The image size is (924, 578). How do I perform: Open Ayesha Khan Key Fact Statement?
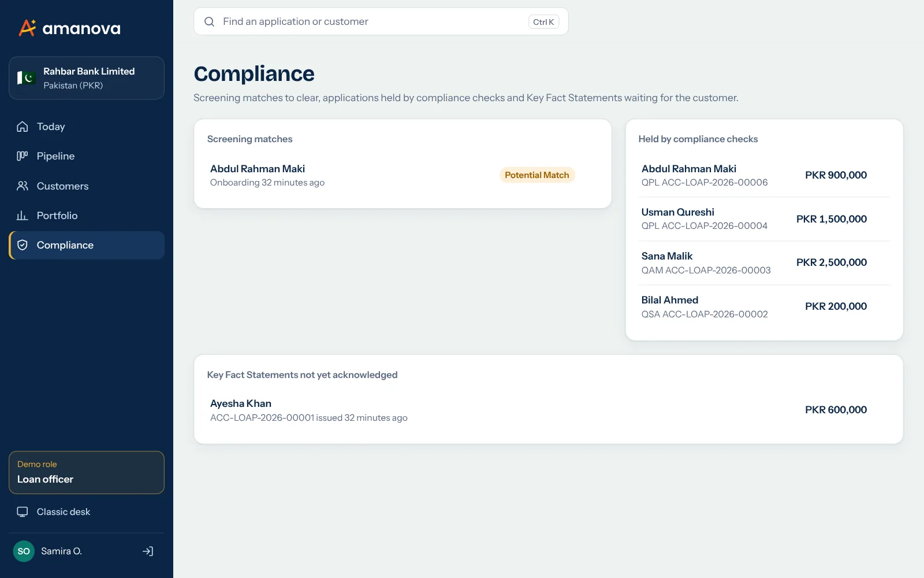[549, 410]
